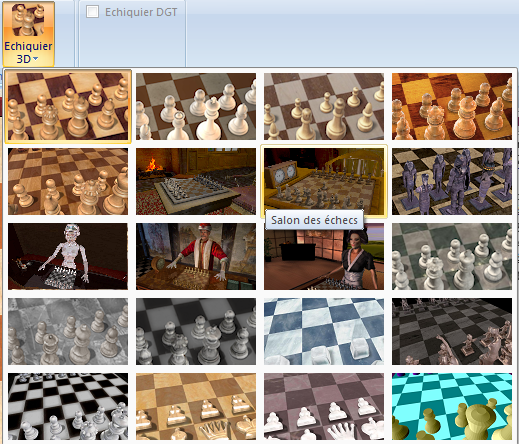
Task: Select the highlighted classic wooden board thumbnail
Action: [68, 106]
